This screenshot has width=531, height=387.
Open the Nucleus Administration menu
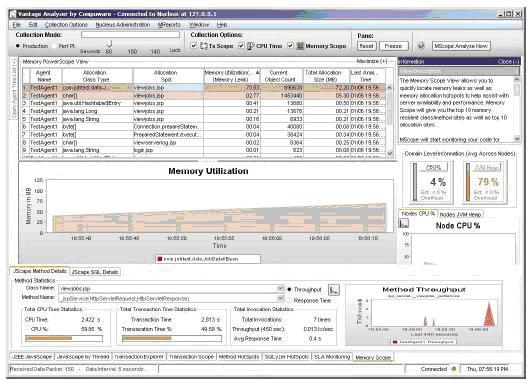[123, 25]
